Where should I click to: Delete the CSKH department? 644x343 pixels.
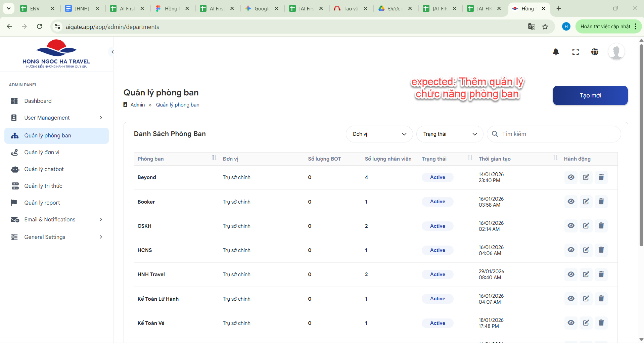601,226
